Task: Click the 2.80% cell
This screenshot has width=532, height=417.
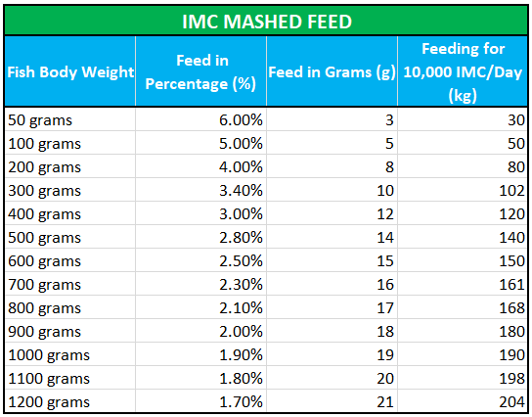Action: 200,237
